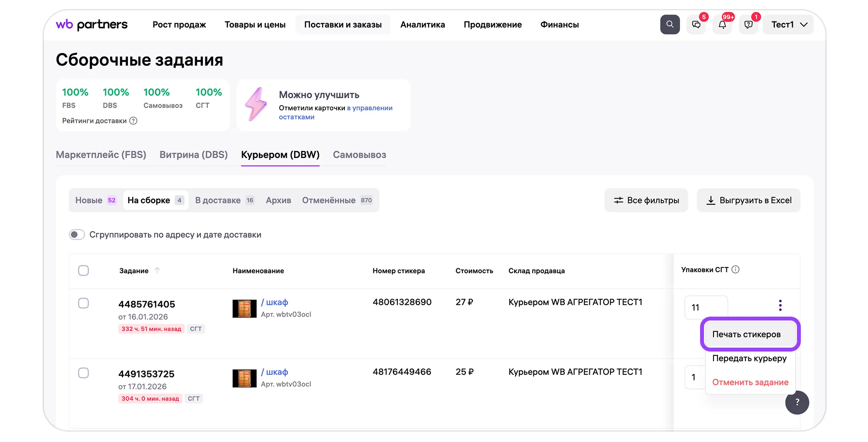Toggle grouping by address and delivery date
Screen dimensions: 868x442
coord(77,235)
